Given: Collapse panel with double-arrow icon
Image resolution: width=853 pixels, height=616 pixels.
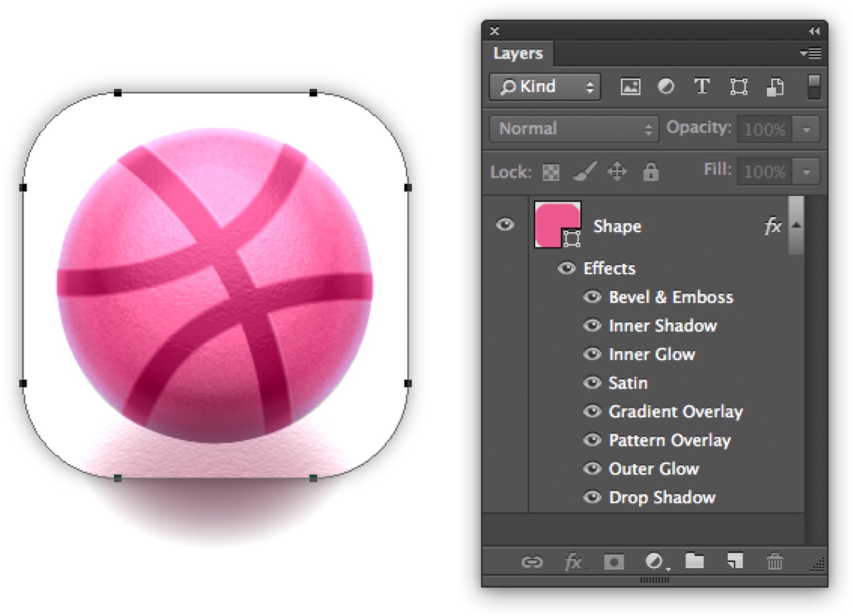Looking at the screenshot, I should [x=814, y=31].
